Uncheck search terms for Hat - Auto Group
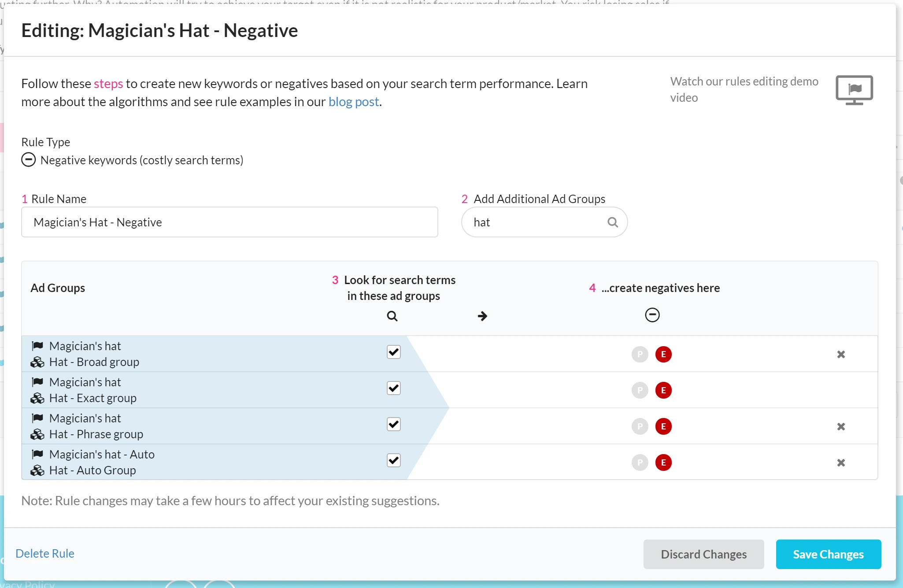 (393, 460)
